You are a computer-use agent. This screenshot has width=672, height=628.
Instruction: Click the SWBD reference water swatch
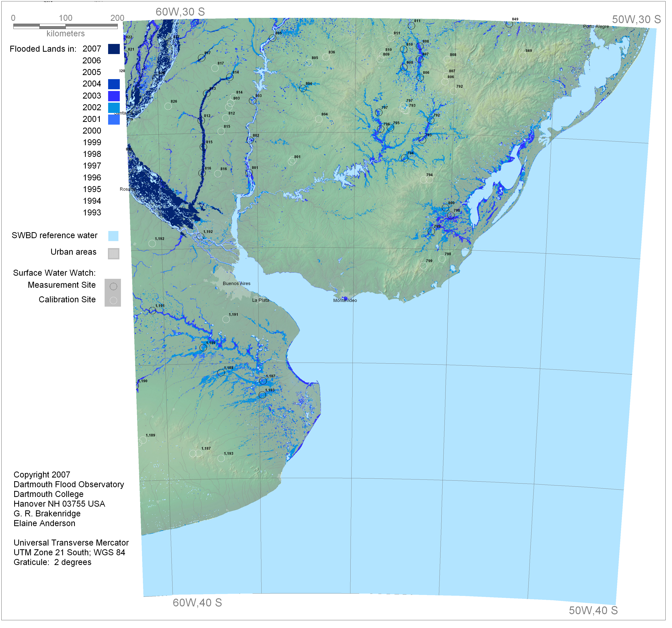coord(113,236)
